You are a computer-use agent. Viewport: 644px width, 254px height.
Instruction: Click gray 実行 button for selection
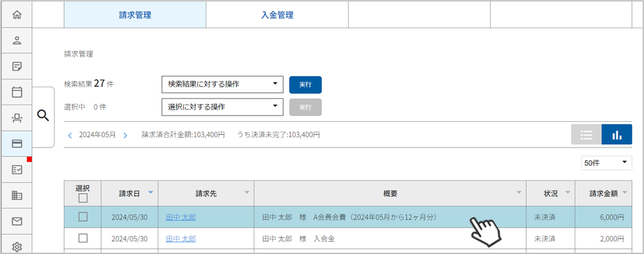tap(305, 107)
